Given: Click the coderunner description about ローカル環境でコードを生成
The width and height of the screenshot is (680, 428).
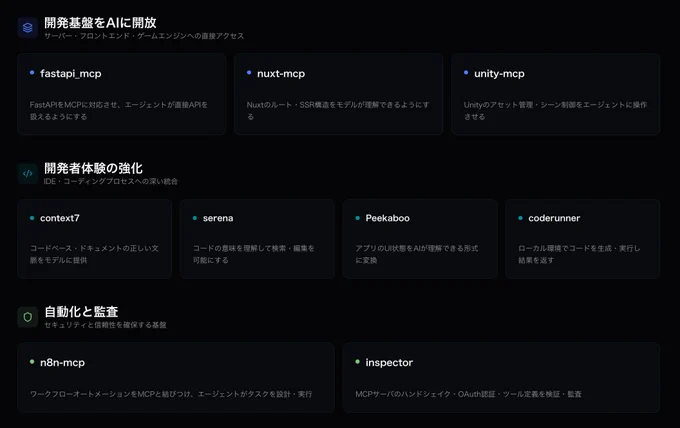Looking at the screenshot, I should pyautogui.click(x=579, y=254).
